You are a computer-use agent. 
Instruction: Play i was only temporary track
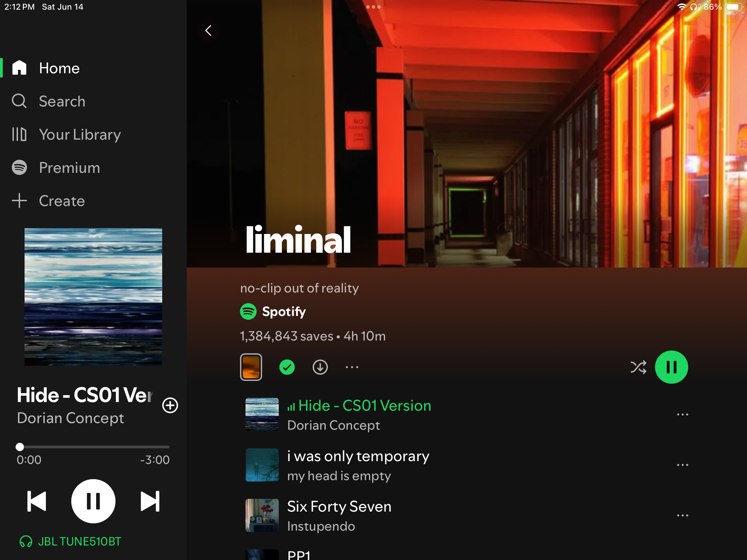(467, 465)
